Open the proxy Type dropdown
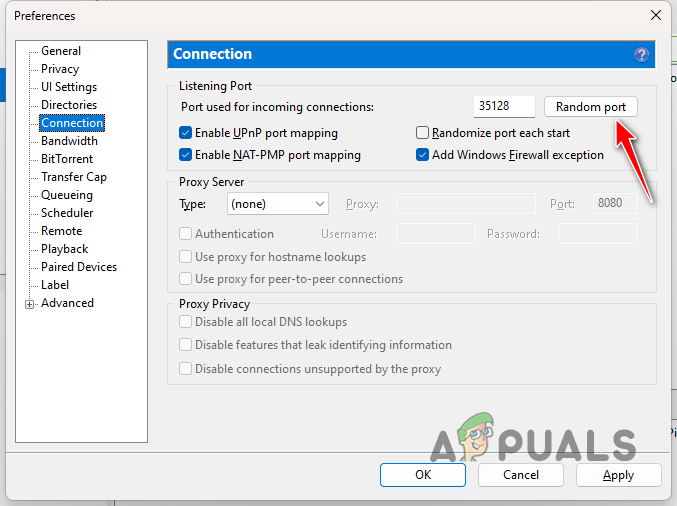The width and height of the screenshot is (677, 506). pos(278,204)
